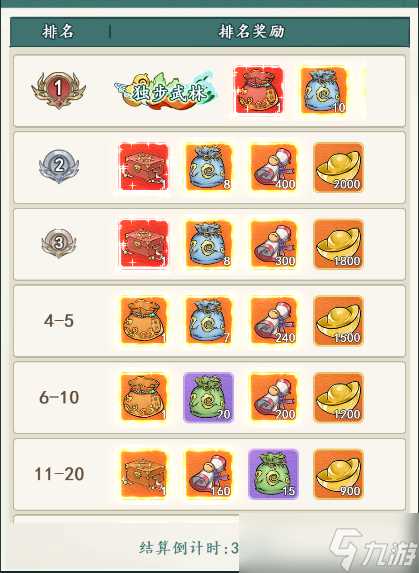
Task: Click the silver rank 2 medal
Action: click(x=59, y=166)
